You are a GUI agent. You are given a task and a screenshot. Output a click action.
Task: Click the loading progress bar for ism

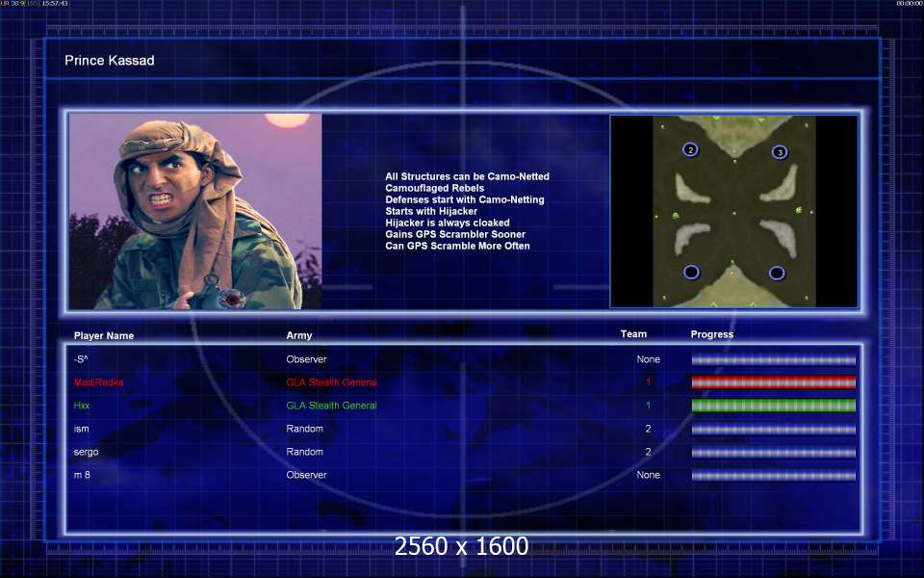[773, 429]
